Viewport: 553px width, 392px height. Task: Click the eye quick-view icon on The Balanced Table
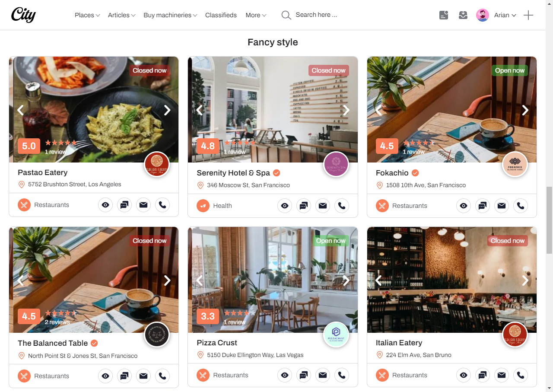click(105, 376)
